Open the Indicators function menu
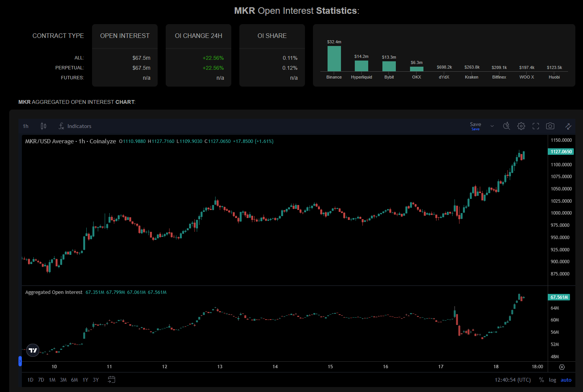This screenshot has height=392, width=583. (x=75, y=126)
